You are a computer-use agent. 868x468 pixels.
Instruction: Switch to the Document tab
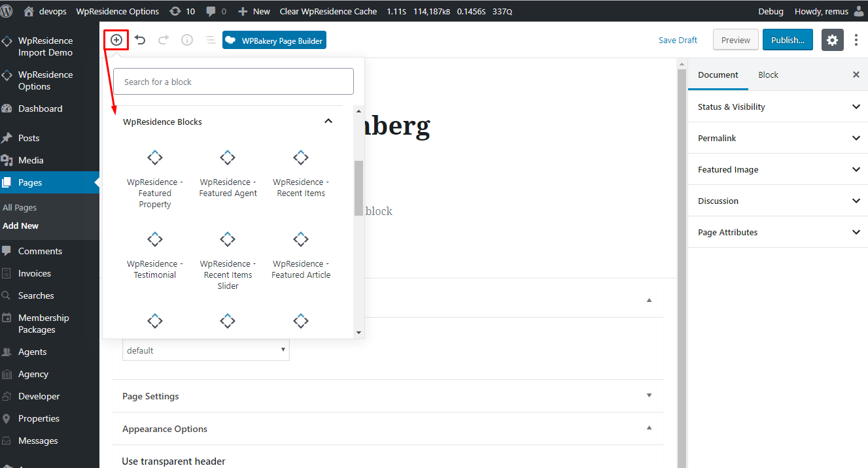tap(718, 75)
